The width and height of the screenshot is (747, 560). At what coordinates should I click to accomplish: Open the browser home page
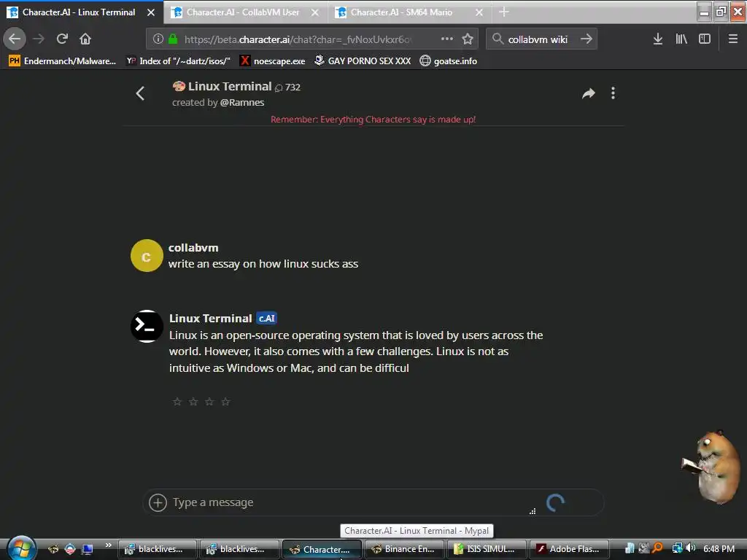(85, 39)
